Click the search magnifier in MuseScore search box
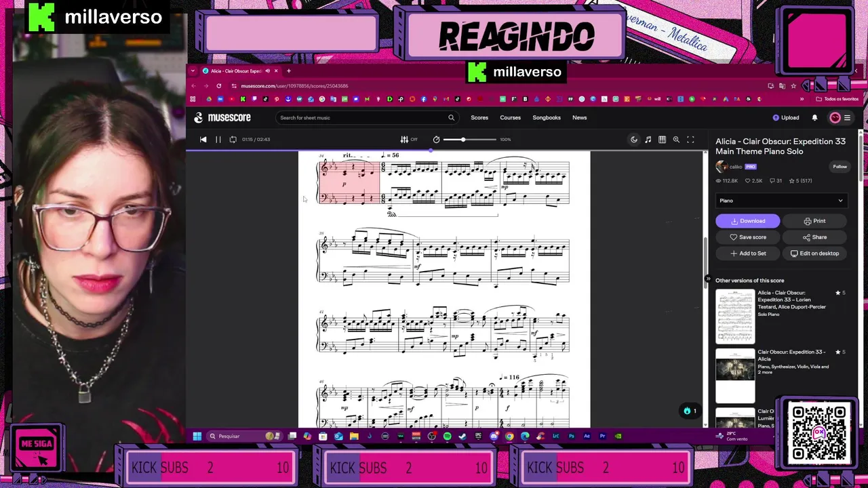868x488 pixels. 451,117
